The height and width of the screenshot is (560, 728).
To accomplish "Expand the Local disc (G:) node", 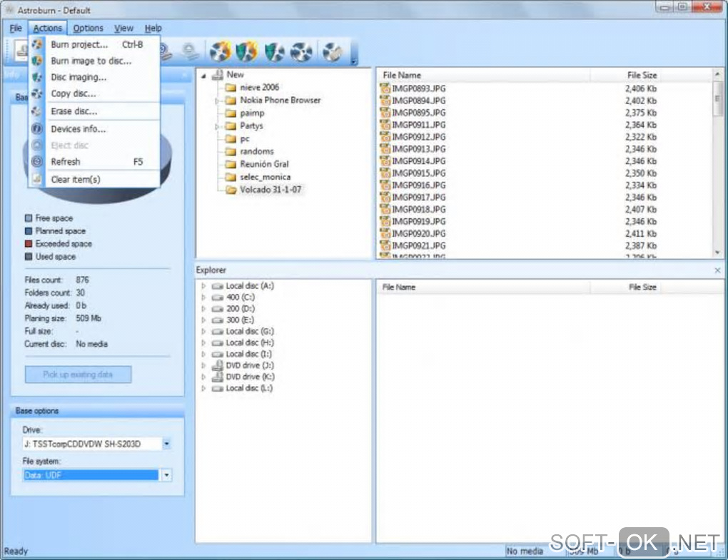I will pos(203,332).
